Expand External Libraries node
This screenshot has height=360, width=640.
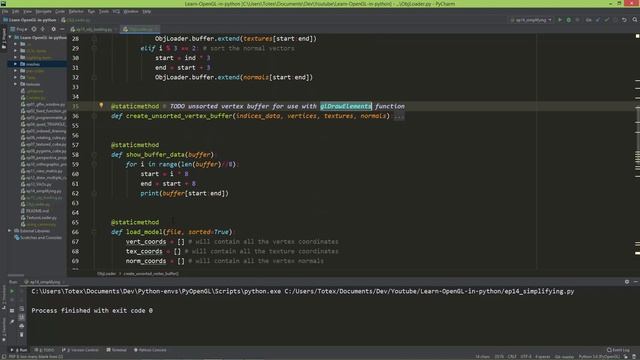coord(10,231)
